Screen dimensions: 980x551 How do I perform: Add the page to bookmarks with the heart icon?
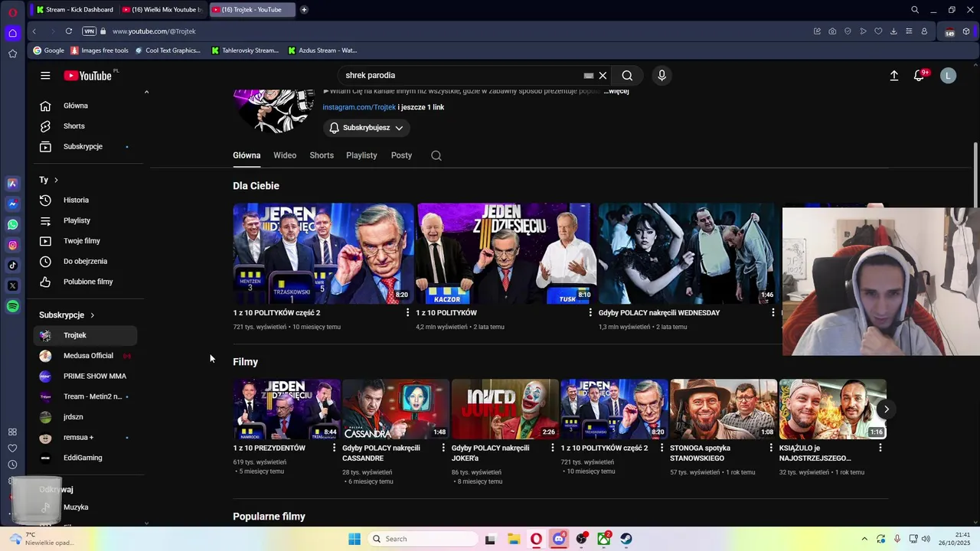(x=878, y=31)
